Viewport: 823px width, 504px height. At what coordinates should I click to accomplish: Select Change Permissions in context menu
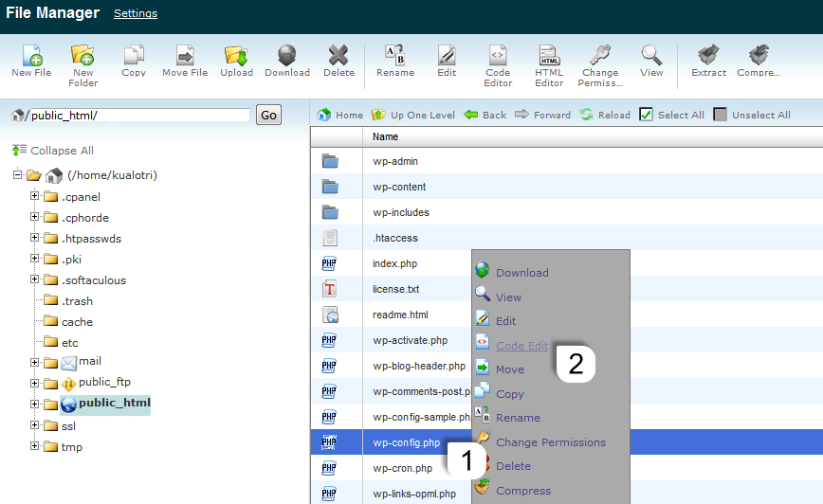click(x=550, y=442)
